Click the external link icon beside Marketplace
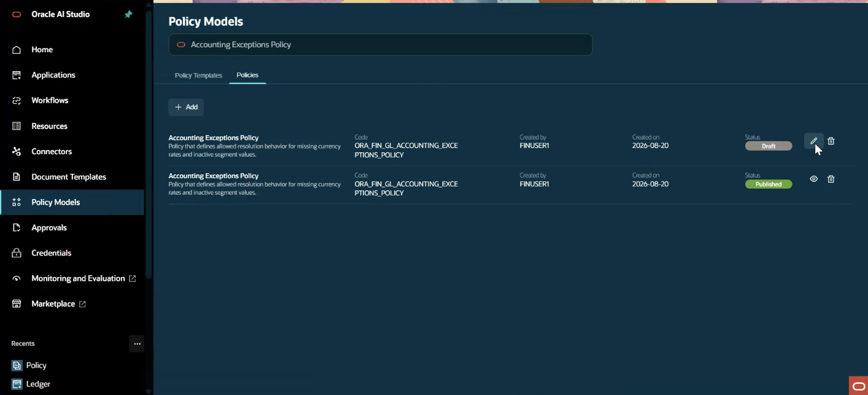 (x=82, y=304)
